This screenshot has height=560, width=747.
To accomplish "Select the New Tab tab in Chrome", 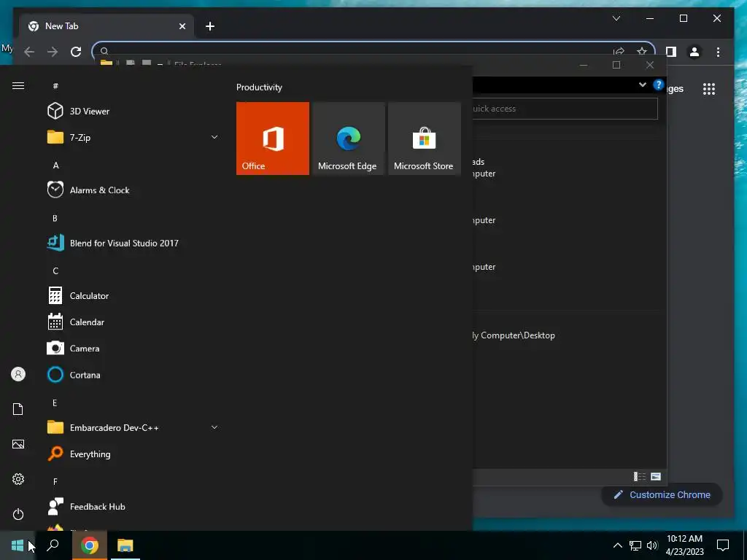I will click(107, 26).
